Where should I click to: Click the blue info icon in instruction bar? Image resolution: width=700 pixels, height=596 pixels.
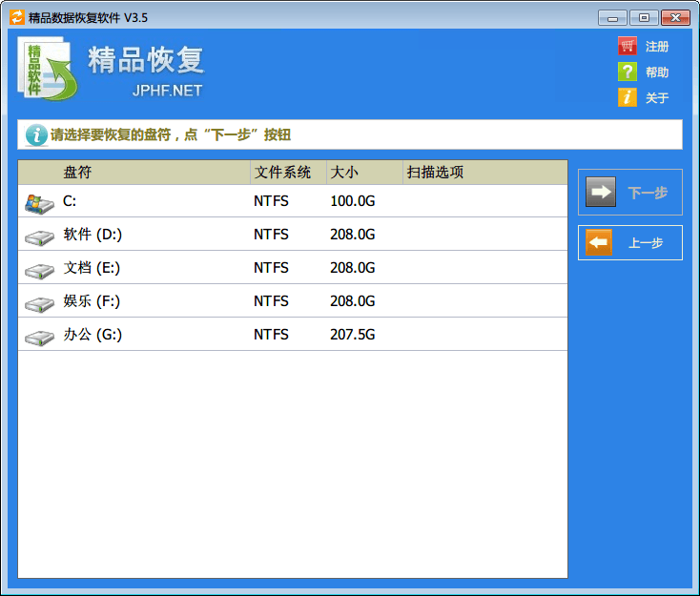[x=36, y=134]
